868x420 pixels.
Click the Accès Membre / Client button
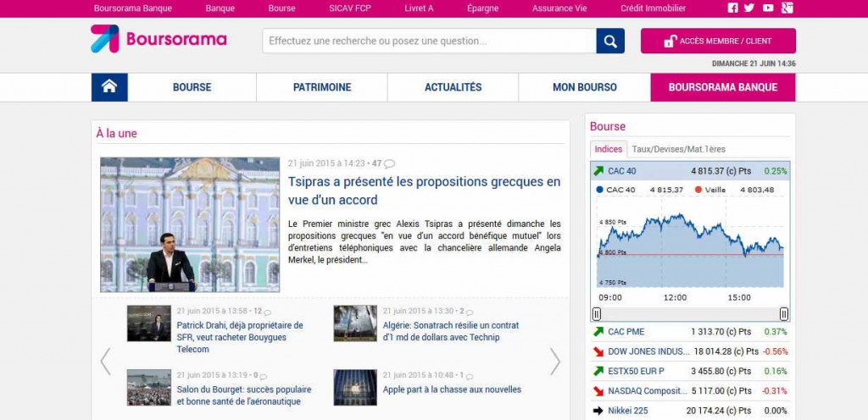pos(718,41)
